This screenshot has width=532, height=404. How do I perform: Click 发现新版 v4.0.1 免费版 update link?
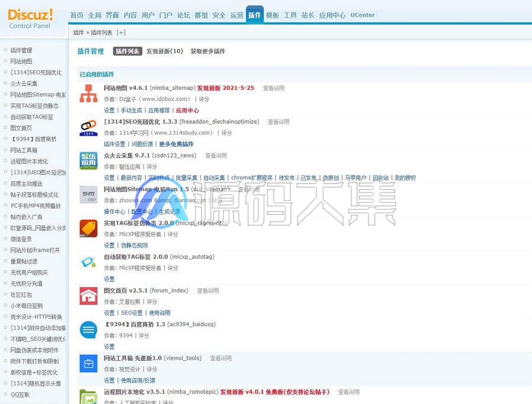(275, 392)
